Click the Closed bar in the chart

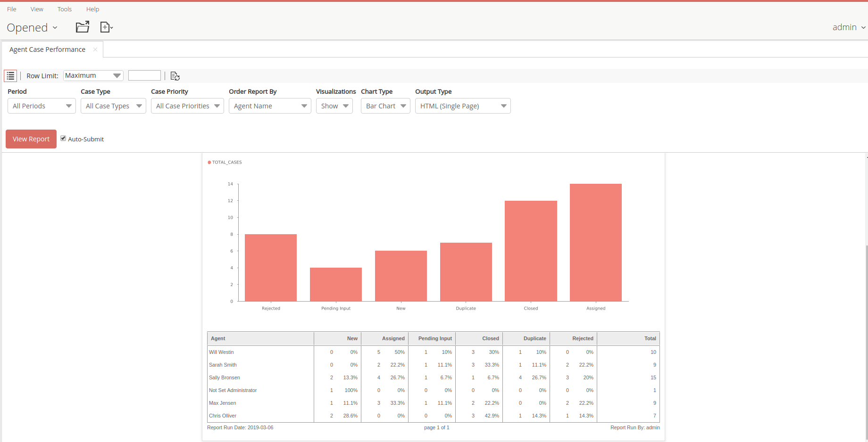(x=531, y=250)
